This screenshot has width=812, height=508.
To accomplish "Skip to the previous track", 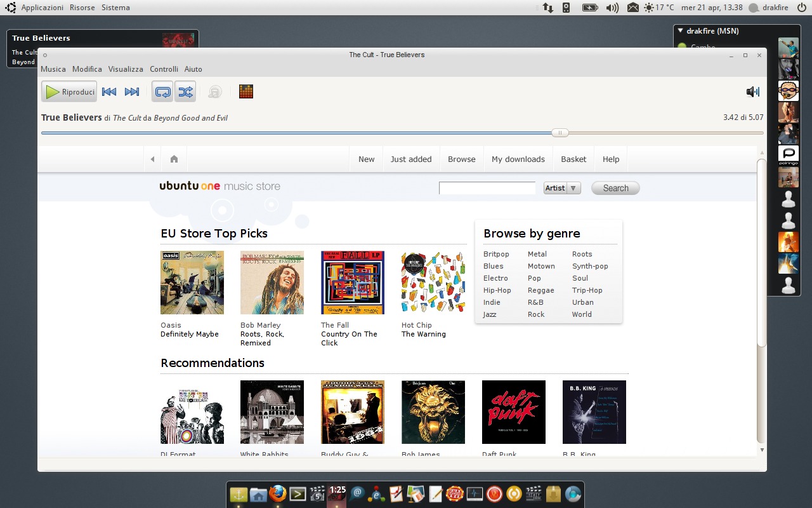I will click(109, 92).
